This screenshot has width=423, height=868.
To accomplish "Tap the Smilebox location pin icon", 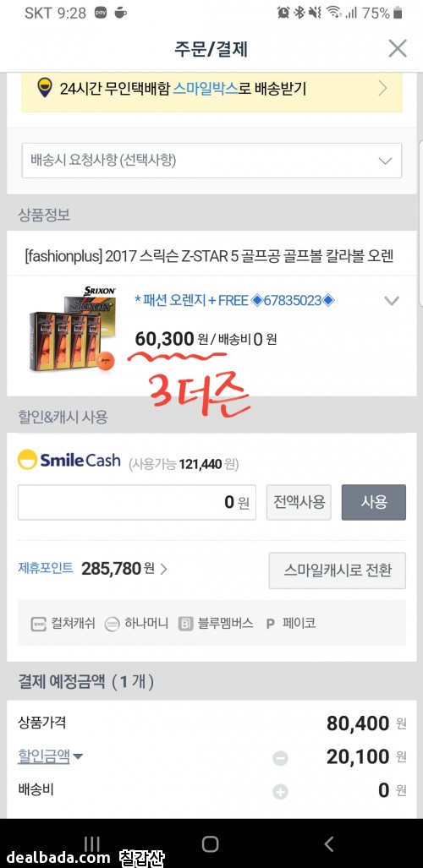I will coord(45,88).
